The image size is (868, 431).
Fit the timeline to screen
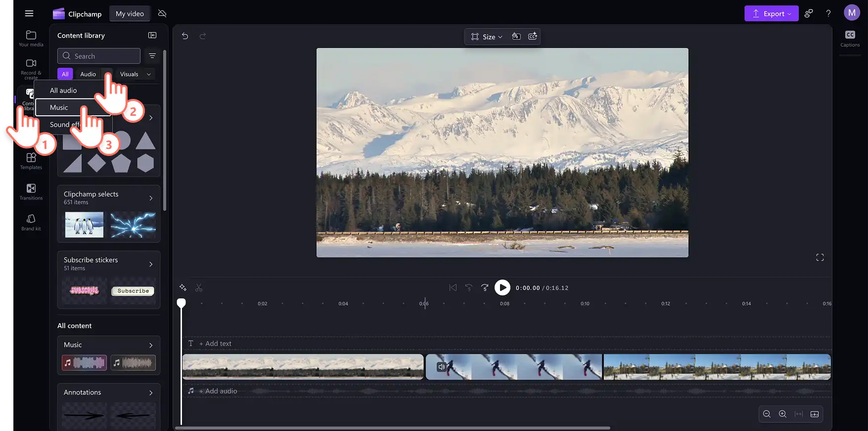799,414
